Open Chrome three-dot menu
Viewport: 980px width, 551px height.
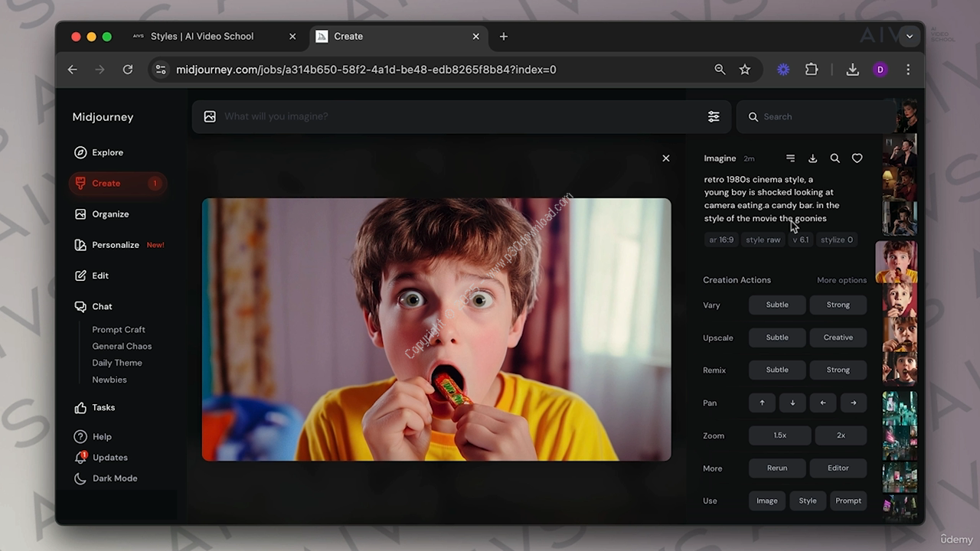908,70
